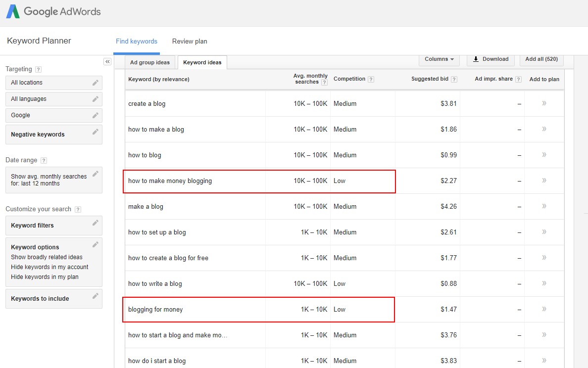Viewport: 588px width, 368px height.
Task: Click the $1.47 suggested bid value
Action: [x=448, y=310]
